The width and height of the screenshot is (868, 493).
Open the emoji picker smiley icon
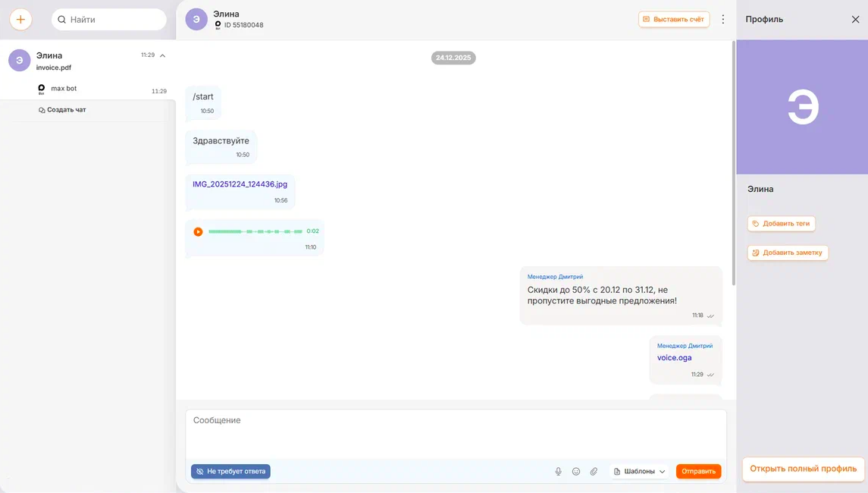coord(576,472)
